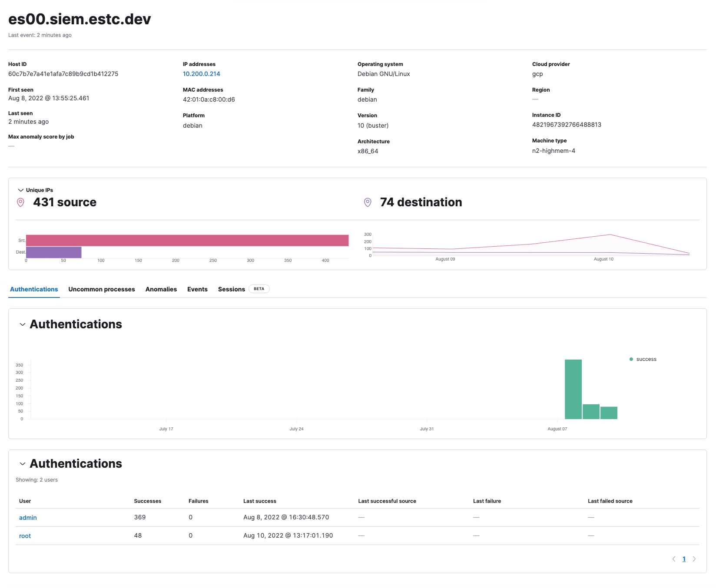716x588 pixels.
Task: Collapse the Unique IPs panel
Action: [20, 190]
